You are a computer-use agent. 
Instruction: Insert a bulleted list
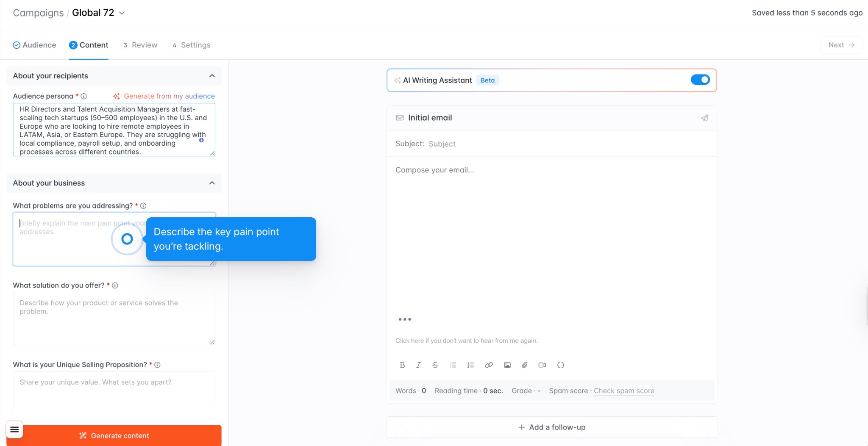[x=453, y=365]
